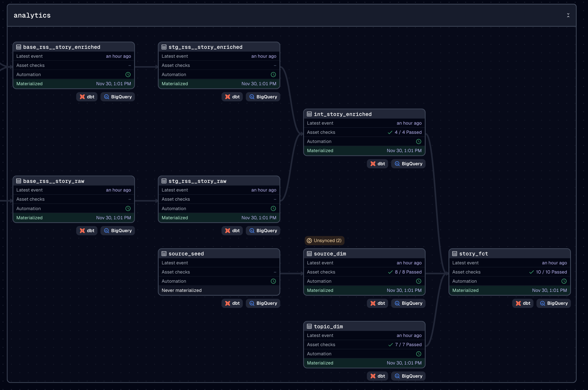Click the analytics group header title
This screenshot has height=390, width=588.
32,15
